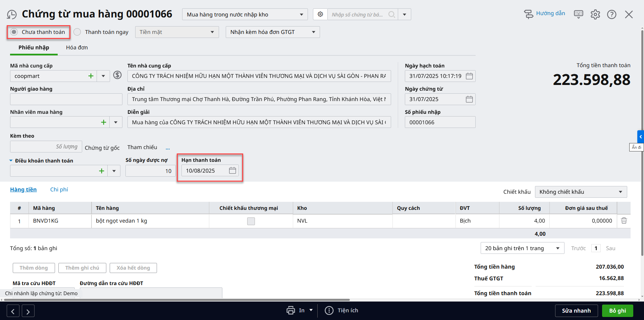Select the Chưa thanh toán radio option
Screen dimensions: 644x320
pos(14,32)
